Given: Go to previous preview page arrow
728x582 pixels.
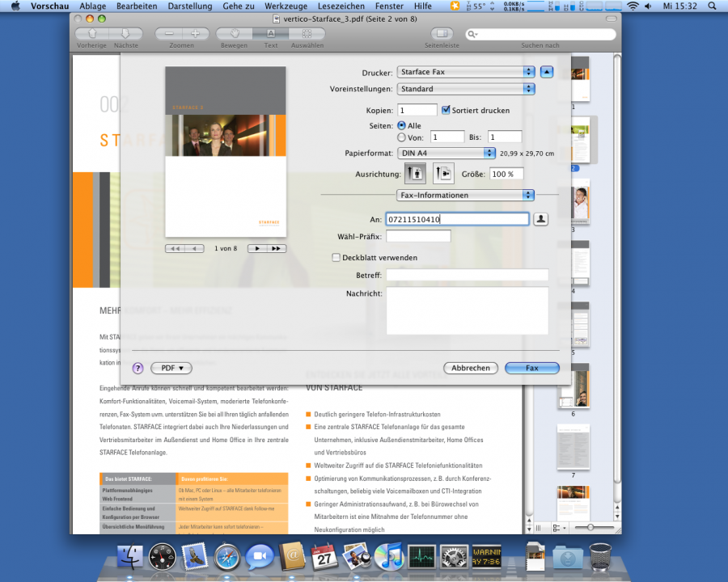Looking at the screenshot, I should [x=194, y=249].
